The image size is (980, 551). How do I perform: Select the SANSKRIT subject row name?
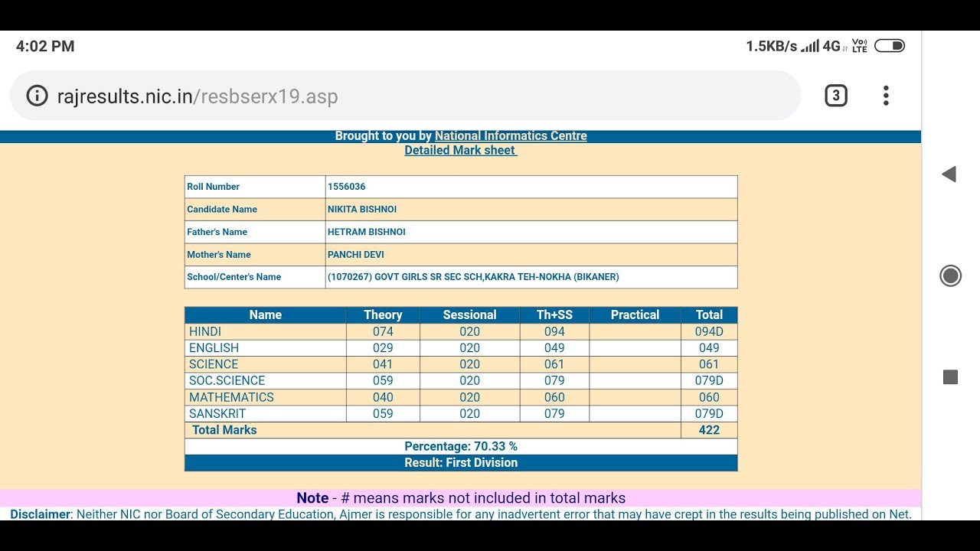pos(217,413)
